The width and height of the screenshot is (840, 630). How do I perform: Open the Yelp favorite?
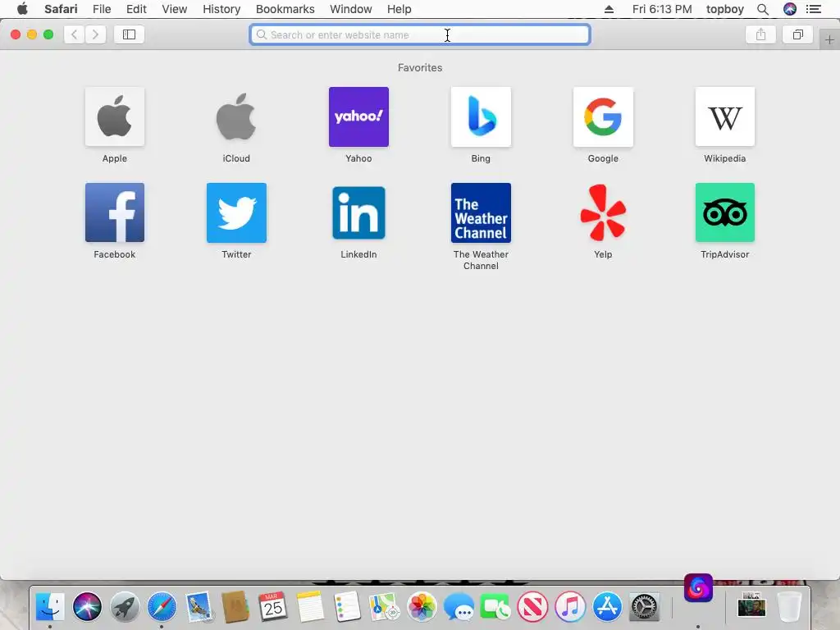[x=603, y=212]
